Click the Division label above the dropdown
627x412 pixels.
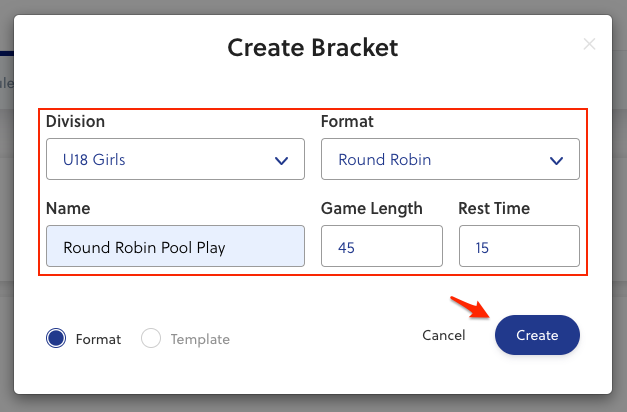click(75, 122)
